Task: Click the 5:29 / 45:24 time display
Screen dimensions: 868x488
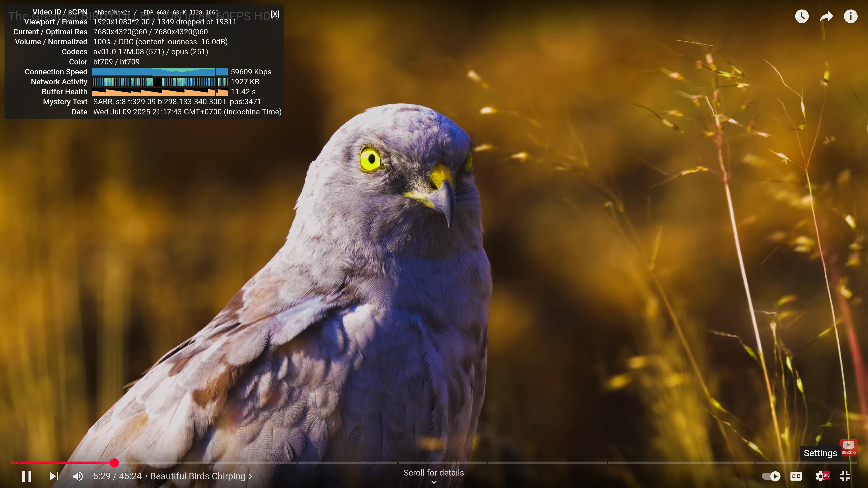Action: pos(117,476)
